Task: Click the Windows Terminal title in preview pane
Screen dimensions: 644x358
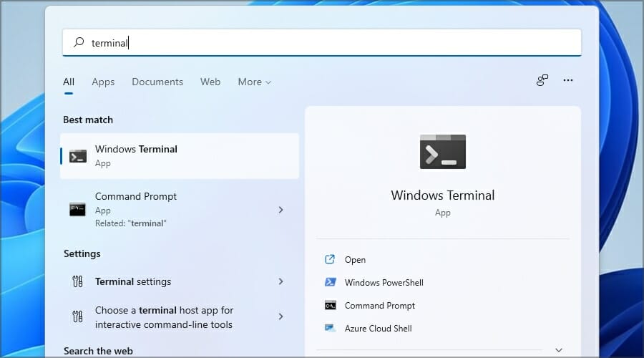Action: tap(443, 195)
